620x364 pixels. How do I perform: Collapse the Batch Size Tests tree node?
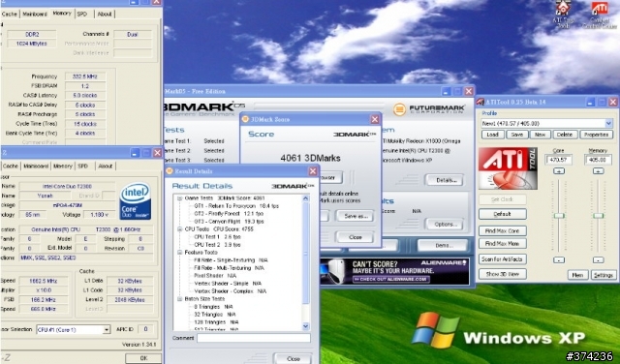click(180, 299)
